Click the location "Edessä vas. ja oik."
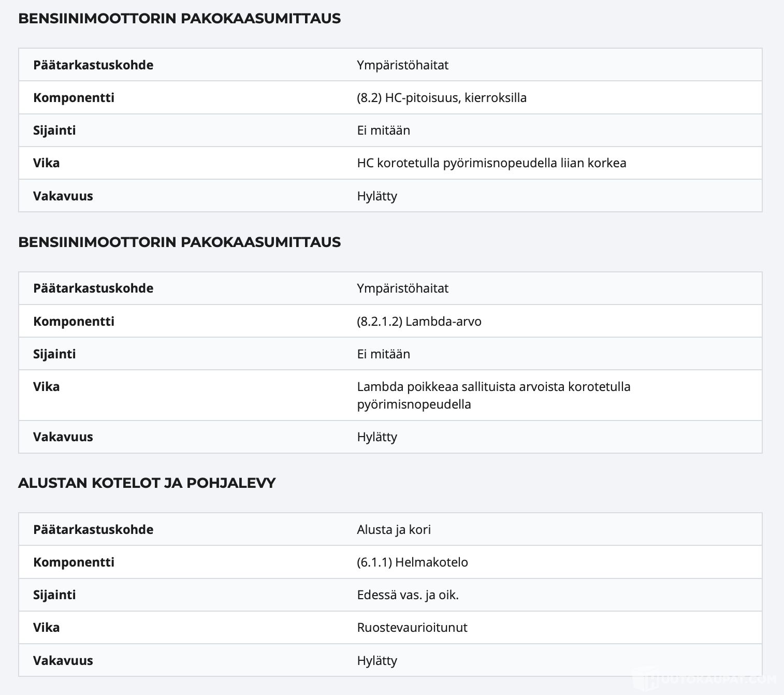 [408, 595]
